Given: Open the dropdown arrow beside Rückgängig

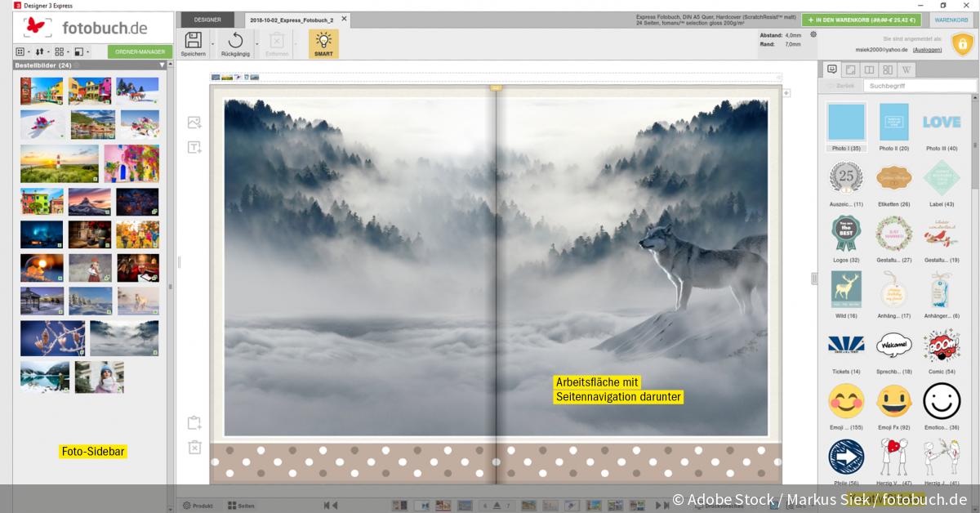Looking at the screenshot, I should [x=256, y=44].
